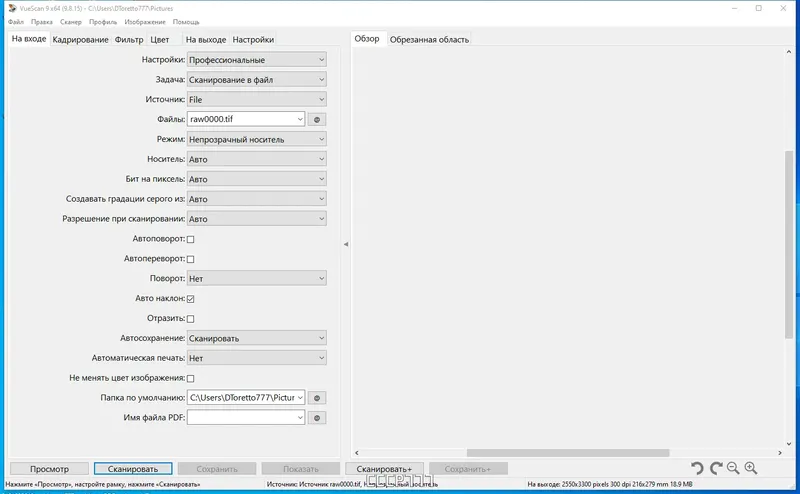Click the zoom out magnifier icon
Image resolution: width=800 pixels, height=494 pixels.
(x=733, y=468)
